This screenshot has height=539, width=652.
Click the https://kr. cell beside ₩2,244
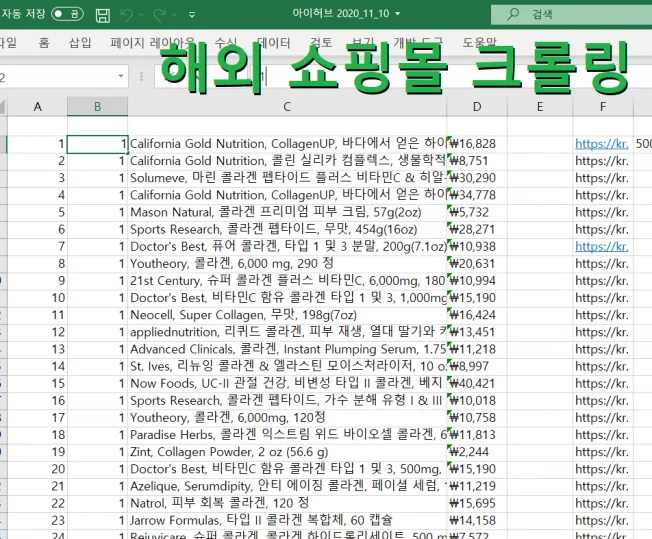click(x=603, y=452)
